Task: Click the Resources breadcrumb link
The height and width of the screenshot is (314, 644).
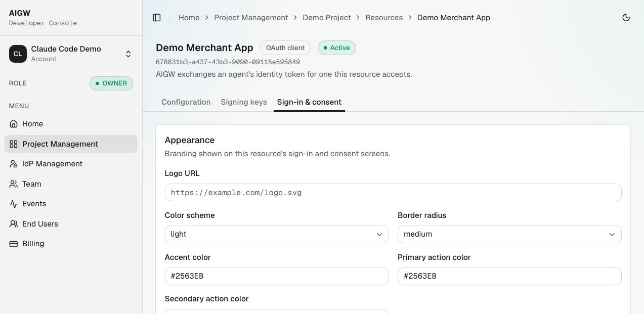Action: pos(384,18)
